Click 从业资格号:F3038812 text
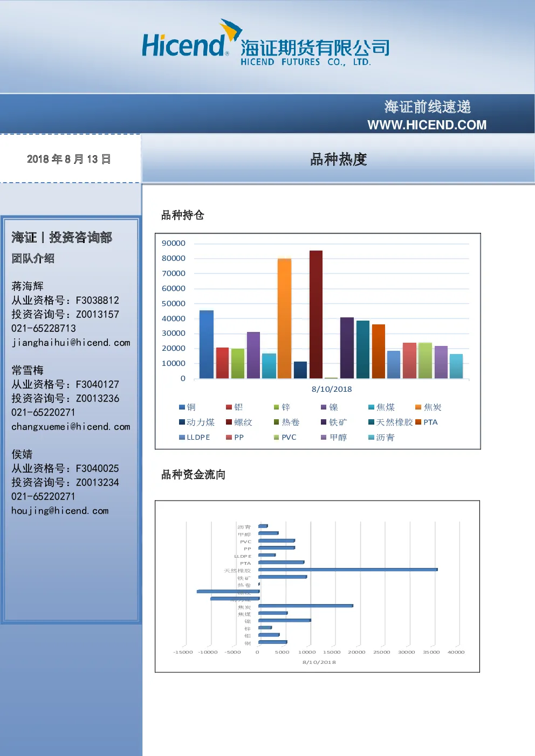 [x=65, y=300]
